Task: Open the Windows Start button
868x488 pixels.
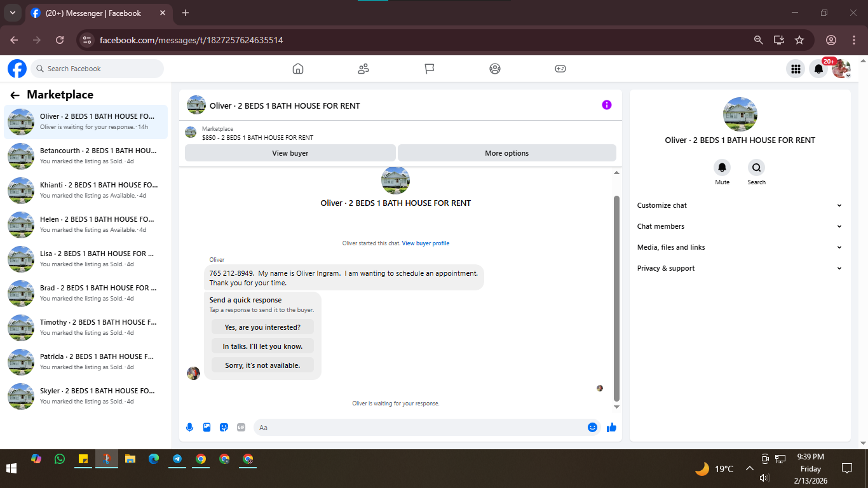Action: (x=11, y=469)
